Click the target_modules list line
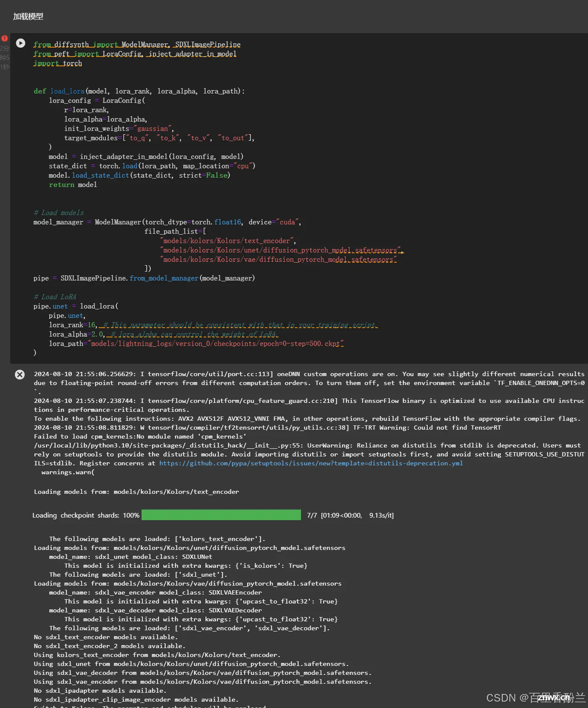The width and height of the screenshot is (588, 708). coord(159,138)
